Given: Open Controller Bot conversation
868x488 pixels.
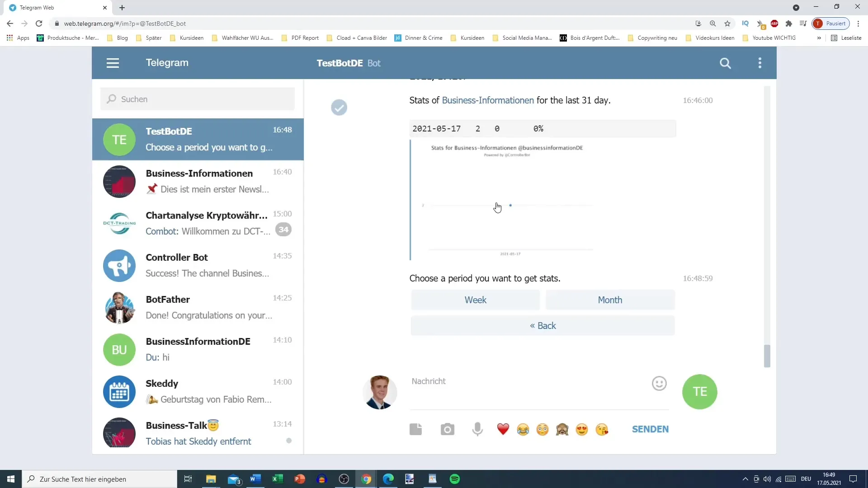Looking at the screenshot, I should [x=198, y=264].
